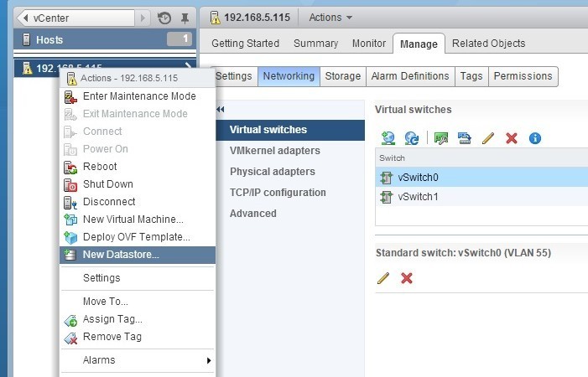Edit vSwitch0 standard switch pencil icon

[x=383, y=278]
